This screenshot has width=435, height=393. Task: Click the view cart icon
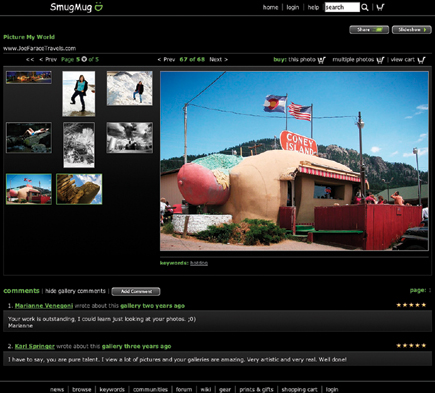421,60
